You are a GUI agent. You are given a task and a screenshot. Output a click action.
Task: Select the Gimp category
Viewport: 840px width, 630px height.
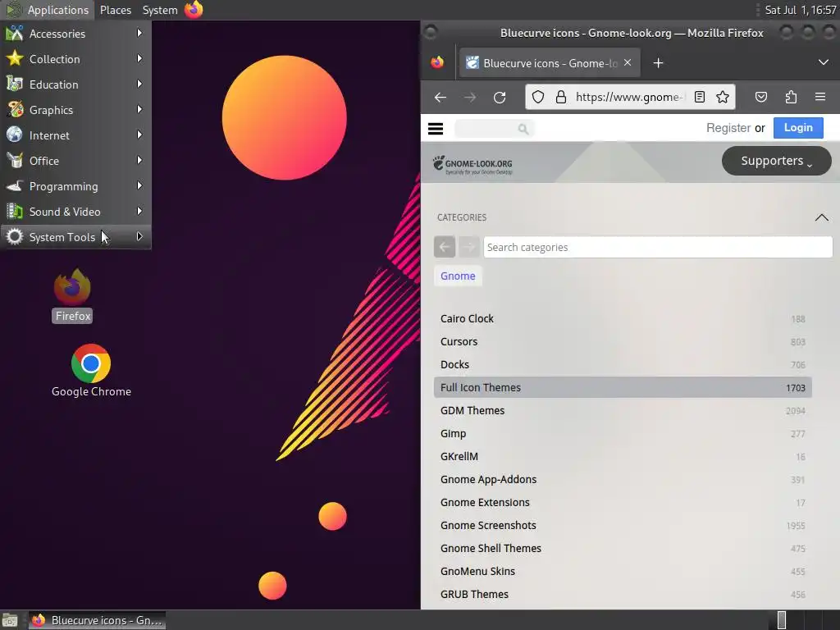coord(623,433)
